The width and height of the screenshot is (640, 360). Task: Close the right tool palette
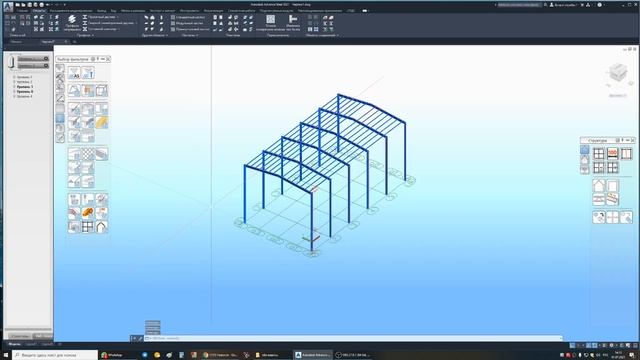[633, 140]
